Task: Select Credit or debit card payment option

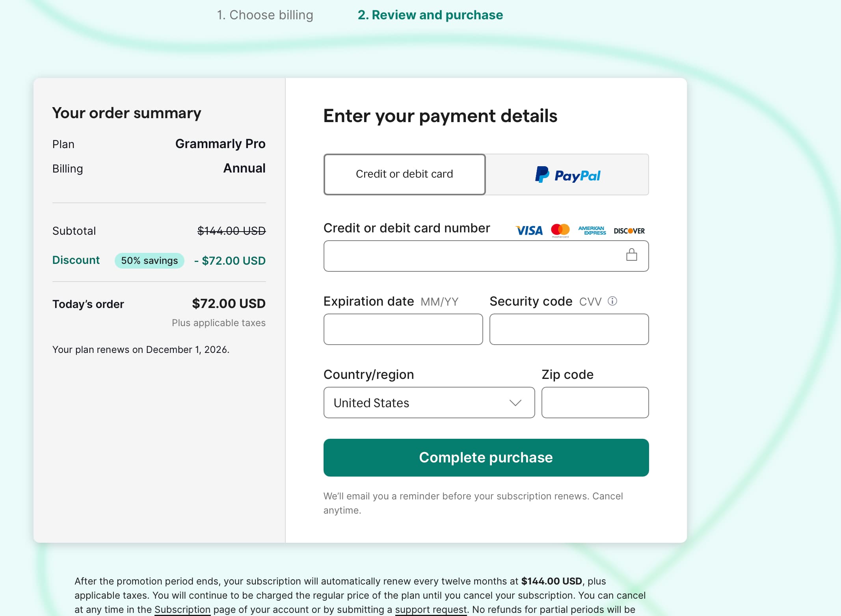Action: 404,174
